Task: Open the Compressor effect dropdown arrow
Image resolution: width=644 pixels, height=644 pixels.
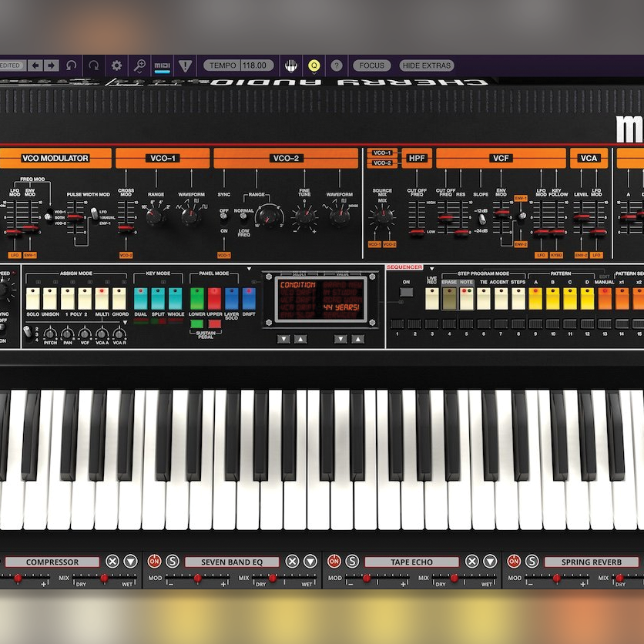Action: pyautogui.click(x=131, y=561)
